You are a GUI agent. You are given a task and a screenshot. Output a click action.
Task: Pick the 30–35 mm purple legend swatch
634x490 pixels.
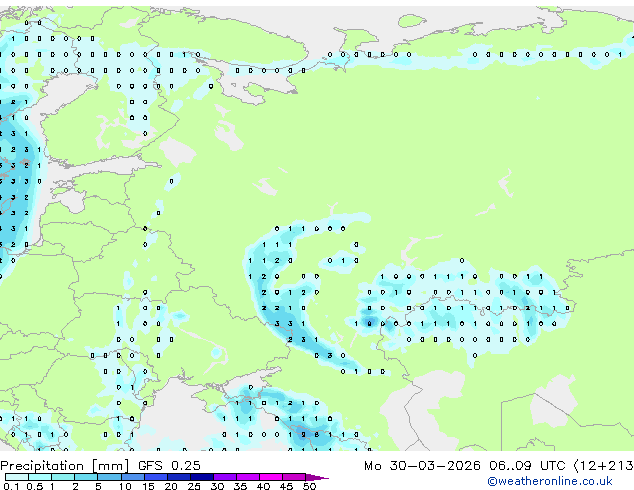point(225,477)
